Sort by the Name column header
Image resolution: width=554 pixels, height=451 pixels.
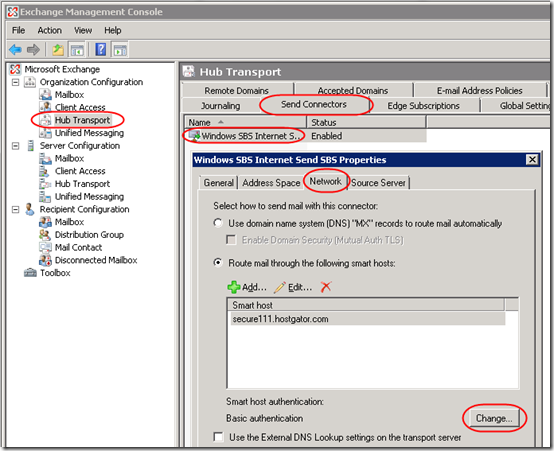point(245,122)
